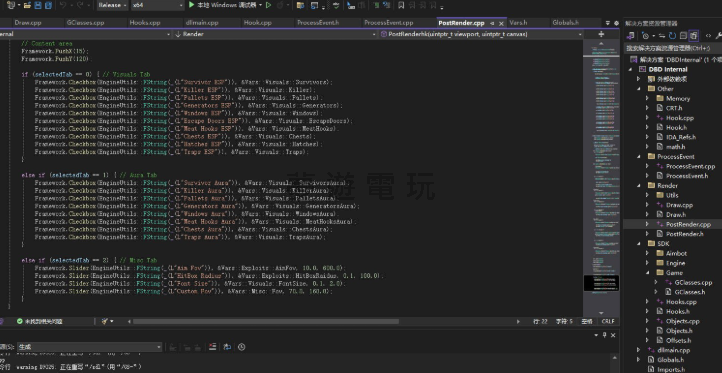Click the horizontal scrollbar under code editor
The image size is (722, 373).
point(266,321)
